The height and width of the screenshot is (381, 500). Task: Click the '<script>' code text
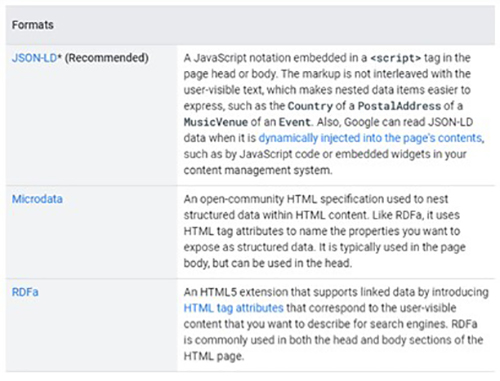click(396, 58)
